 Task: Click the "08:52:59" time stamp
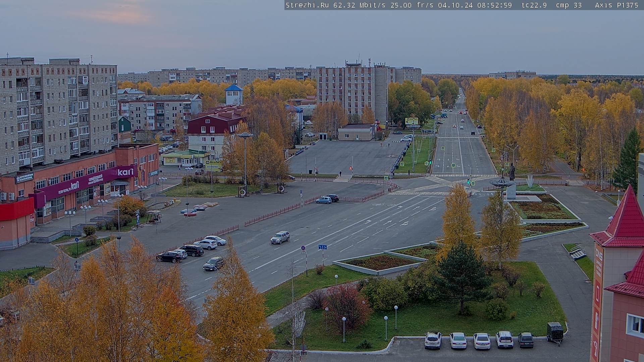494,5
